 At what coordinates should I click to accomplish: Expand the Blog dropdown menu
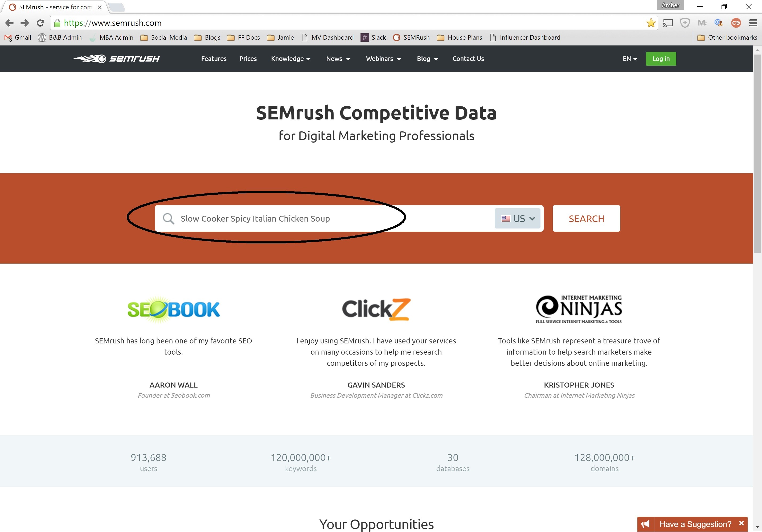pyautogui.click(x=428, y=59)
